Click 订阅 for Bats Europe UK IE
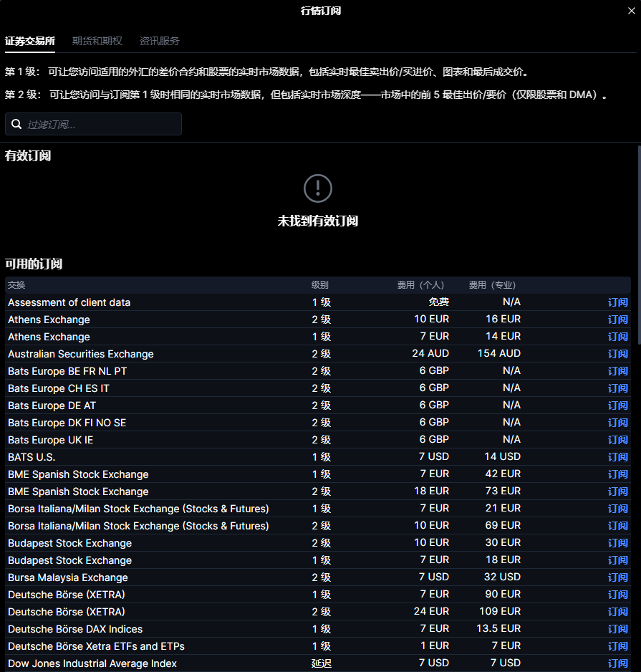This screenshot has height=672, width=641. 618,440
